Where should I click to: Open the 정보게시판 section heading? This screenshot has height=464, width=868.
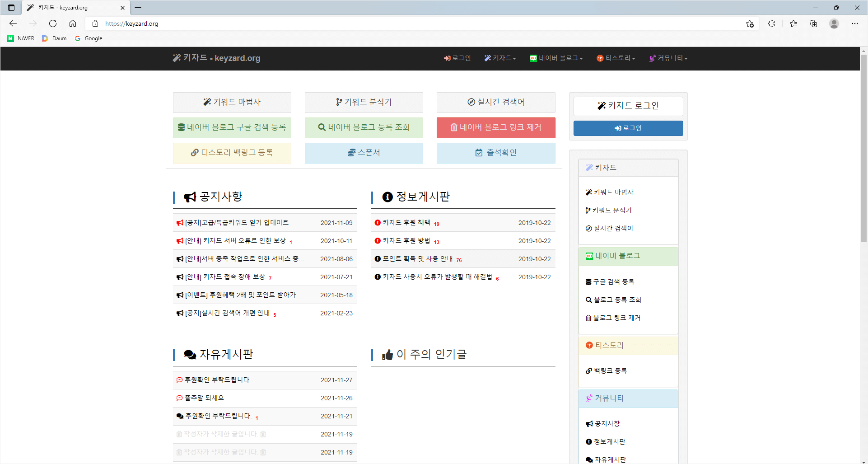[416, 197]
